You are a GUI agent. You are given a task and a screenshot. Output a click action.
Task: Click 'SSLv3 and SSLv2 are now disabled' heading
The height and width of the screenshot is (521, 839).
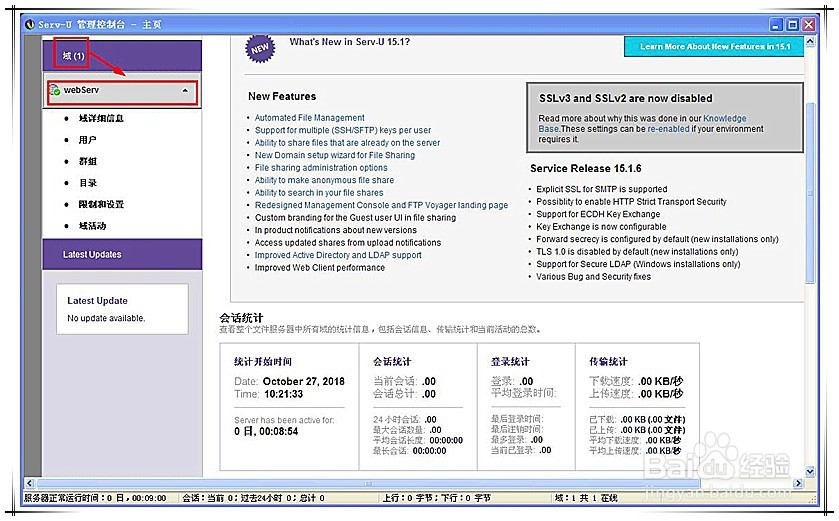(x=626, y=98)
